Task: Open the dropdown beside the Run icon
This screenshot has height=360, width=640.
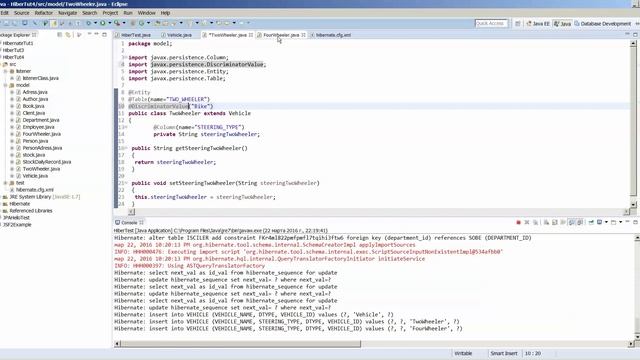Action: [x=109, y=23]
